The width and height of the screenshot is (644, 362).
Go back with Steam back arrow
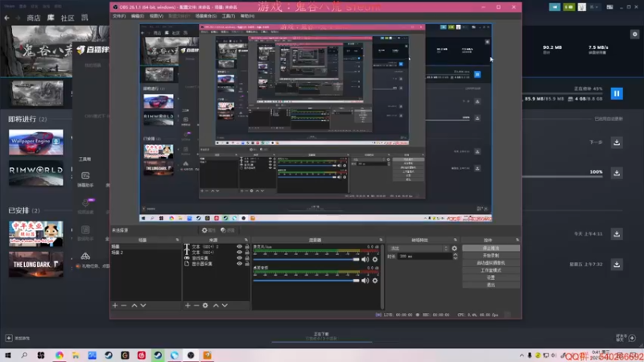[x=6, y=18]
